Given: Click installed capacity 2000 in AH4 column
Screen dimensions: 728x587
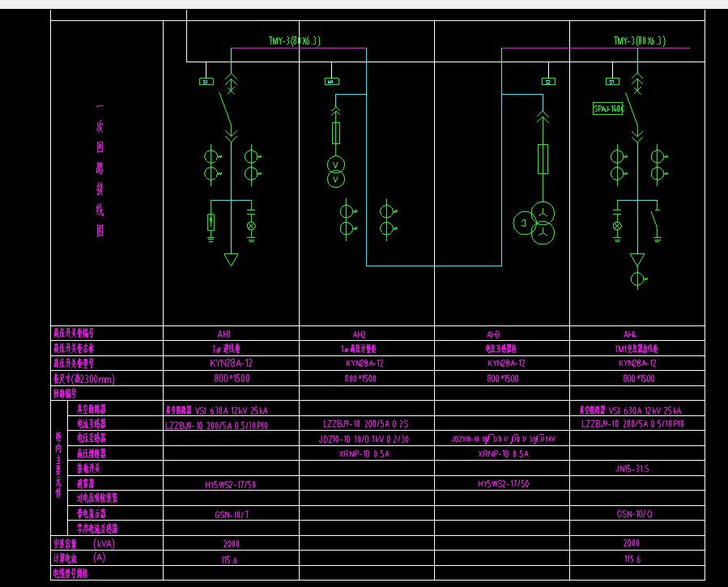Looking at the screenshot, I should pos(631,543).
